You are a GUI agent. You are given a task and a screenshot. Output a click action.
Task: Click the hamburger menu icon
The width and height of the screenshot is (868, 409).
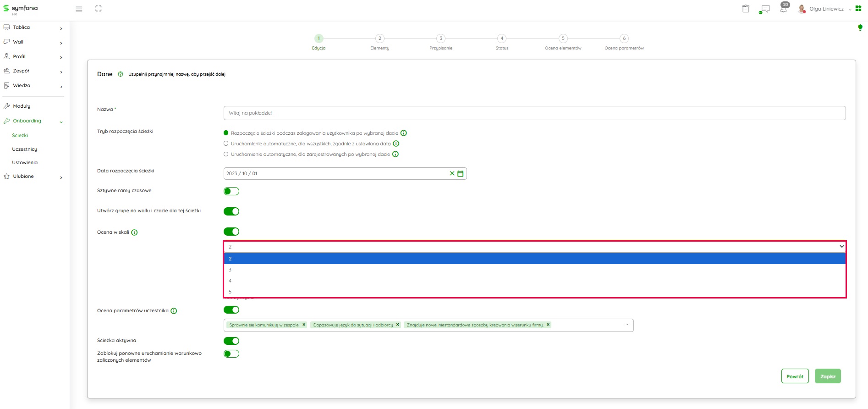(79, 9)
